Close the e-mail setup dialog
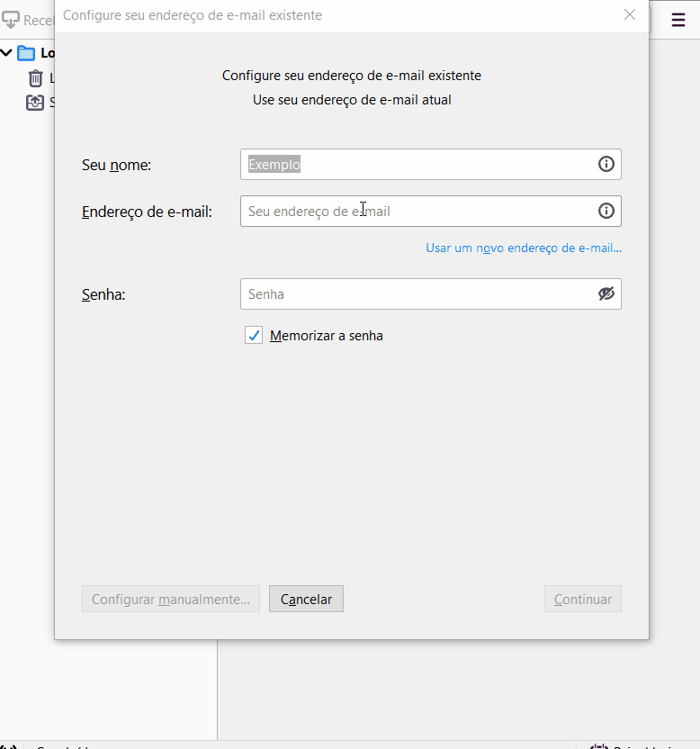This screenshot has width=700, height=749. [x=630, y=14]
